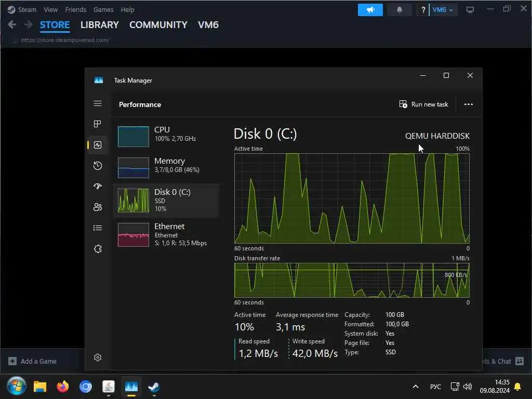The height and width of the screenshot is (399, 532).
Task: Open the three-dot more options menu
Action: point(469,104)
